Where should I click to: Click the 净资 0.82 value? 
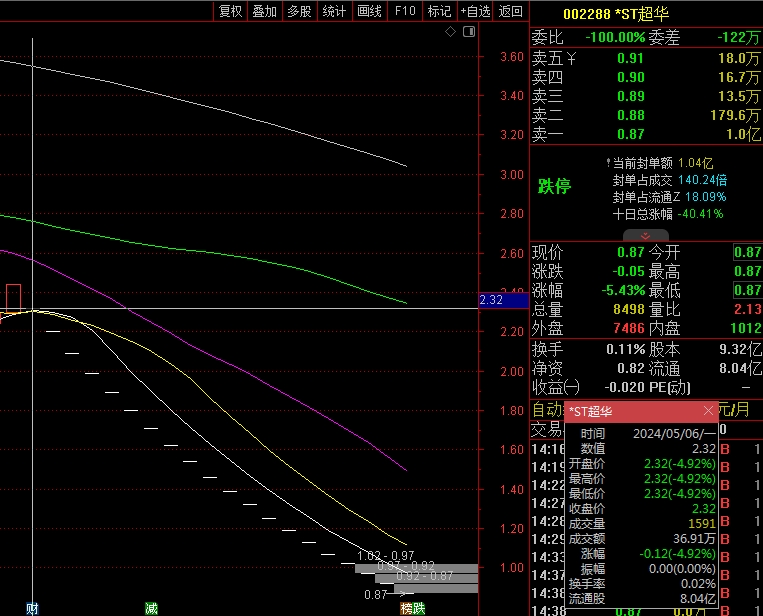coord(631,368)
